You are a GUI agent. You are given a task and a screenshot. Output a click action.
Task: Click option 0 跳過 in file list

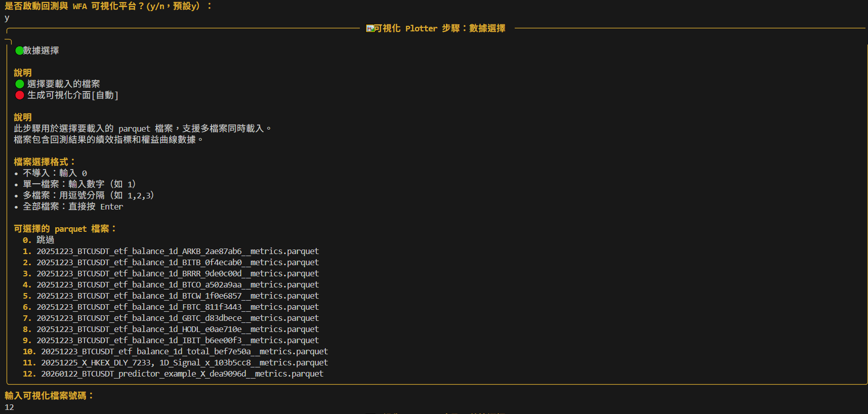point(38,240)
